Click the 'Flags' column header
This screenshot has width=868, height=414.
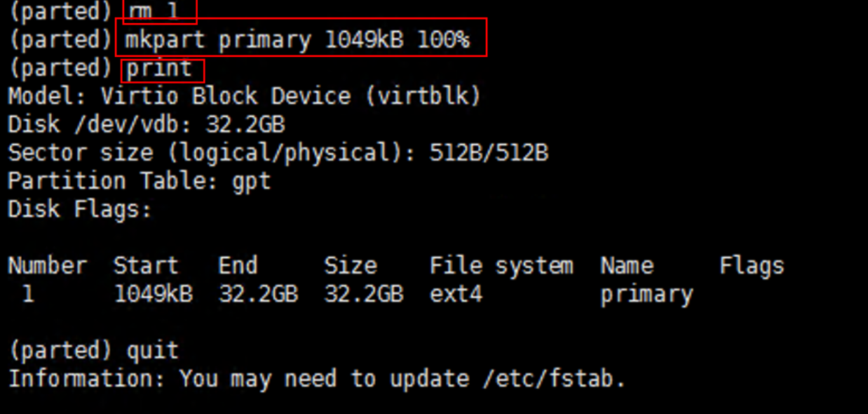752,266
